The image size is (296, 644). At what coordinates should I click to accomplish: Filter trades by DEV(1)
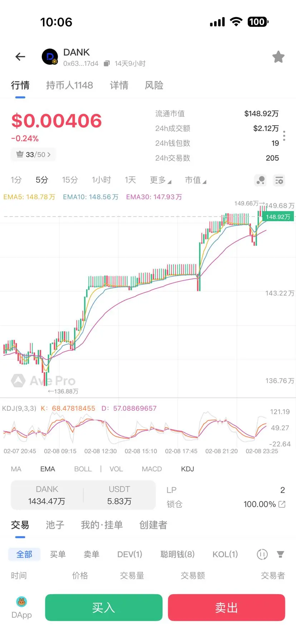[x=130, y=554]
